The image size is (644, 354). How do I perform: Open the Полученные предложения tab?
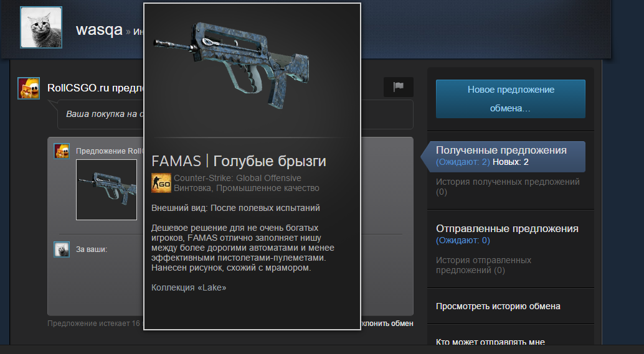click(x=501, y=151)
